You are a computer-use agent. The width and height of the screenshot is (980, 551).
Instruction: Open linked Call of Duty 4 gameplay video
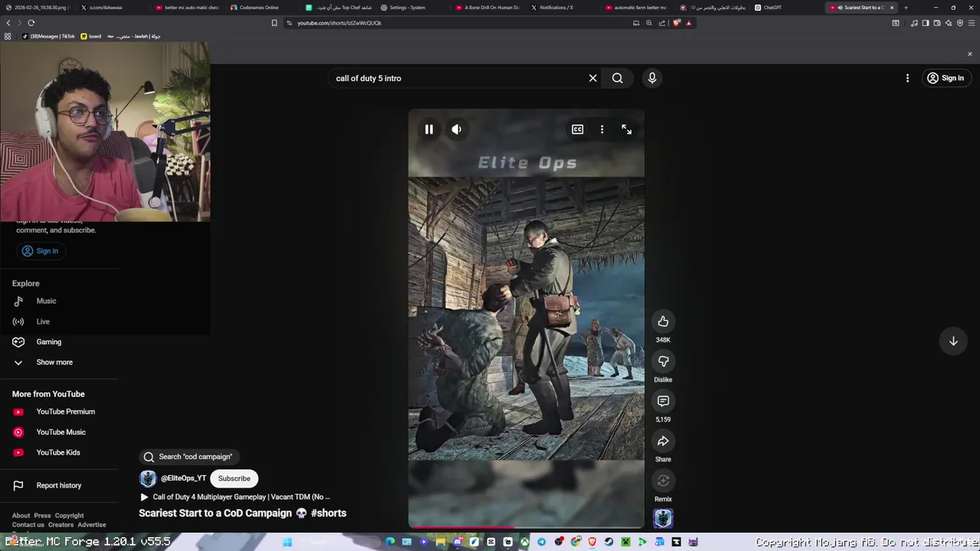[x=235, y=497]
